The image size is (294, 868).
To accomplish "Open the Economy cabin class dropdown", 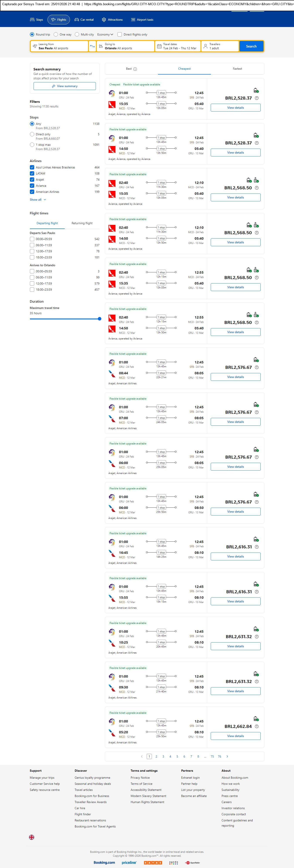I will [105, 34].
